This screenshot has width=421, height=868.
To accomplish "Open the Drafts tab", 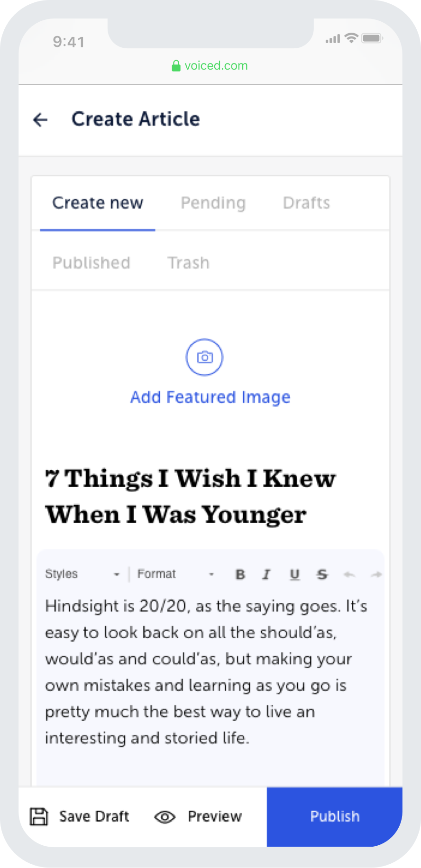I will (306, 203).
